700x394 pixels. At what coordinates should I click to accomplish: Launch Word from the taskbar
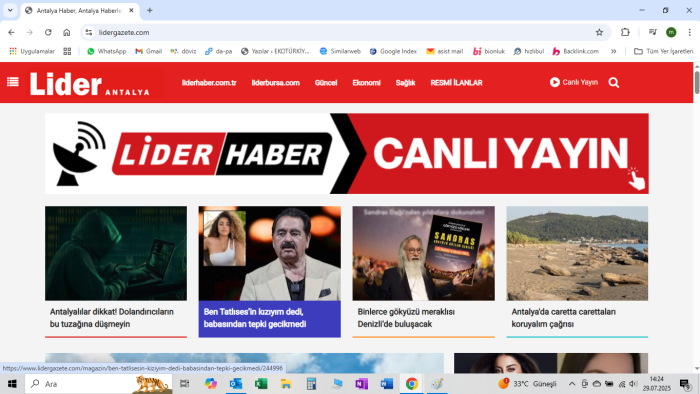(x=387, y=384)
